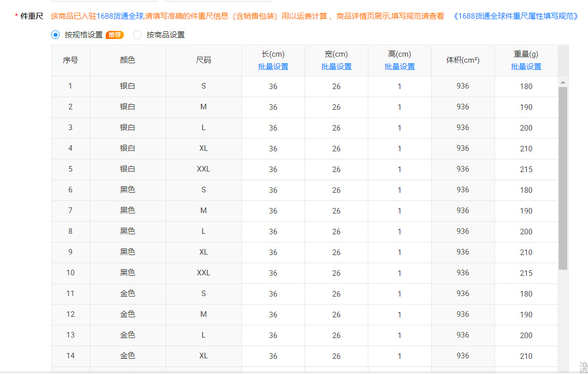Click 批量设置 under 重量(g) column
This screenshot has width=588, height=375.
click(x=526, y=67)
